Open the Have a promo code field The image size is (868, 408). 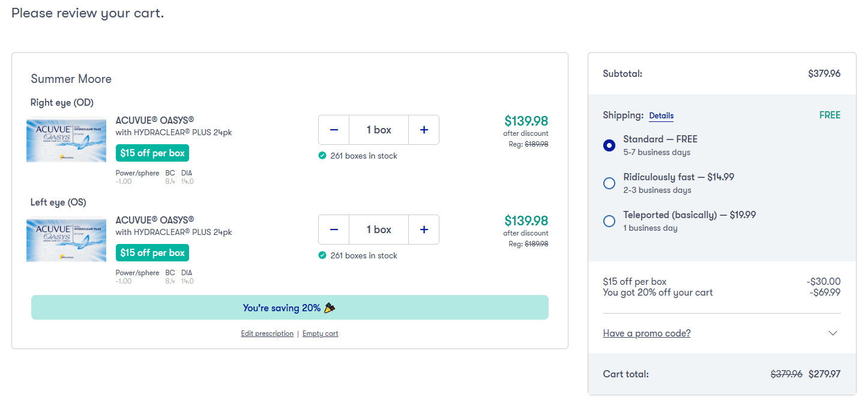[x=646, y=333]
